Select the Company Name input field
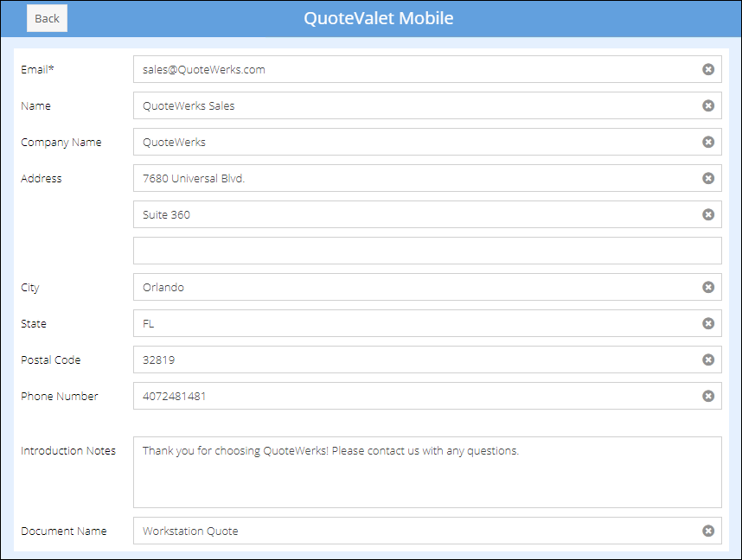This screenshot has height=560, width=742. [415, 142]
